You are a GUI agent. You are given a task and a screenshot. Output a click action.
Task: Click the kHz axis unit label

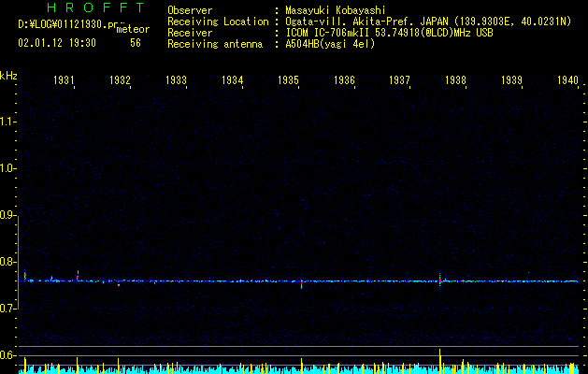click(8, 76)
